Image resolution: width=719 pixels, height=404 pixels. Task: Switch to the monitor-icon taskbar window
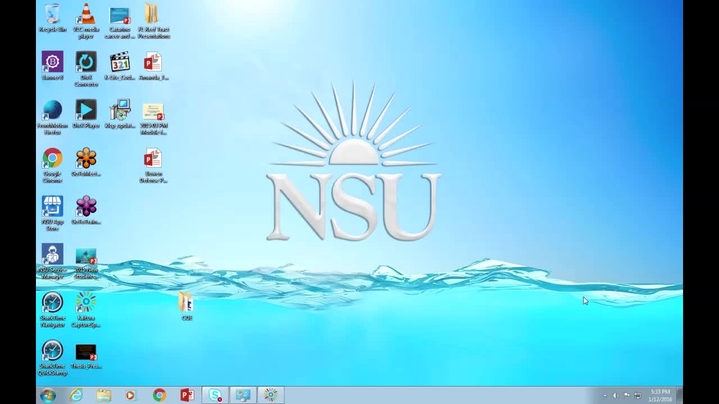(243, 395)
